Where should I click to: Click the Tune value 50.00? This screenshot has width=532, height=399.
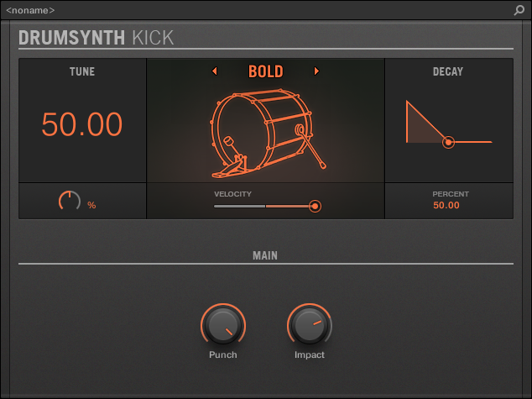(x=82, y=124)
